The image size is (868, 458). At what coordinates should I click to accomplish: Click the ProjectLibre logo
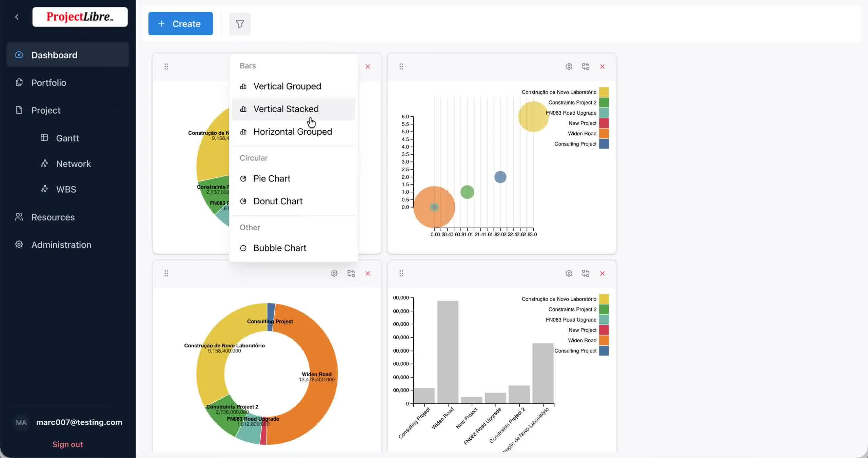pyautogui.click(x=80, y=17)
